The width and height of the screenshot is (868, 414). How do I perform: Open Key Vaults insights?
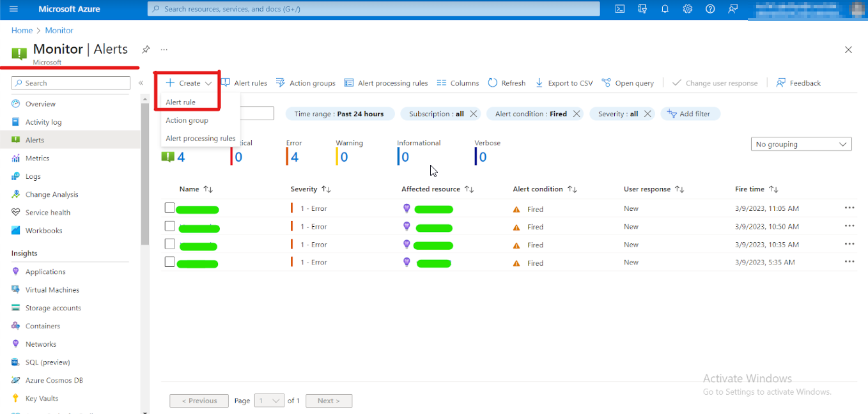42,398
